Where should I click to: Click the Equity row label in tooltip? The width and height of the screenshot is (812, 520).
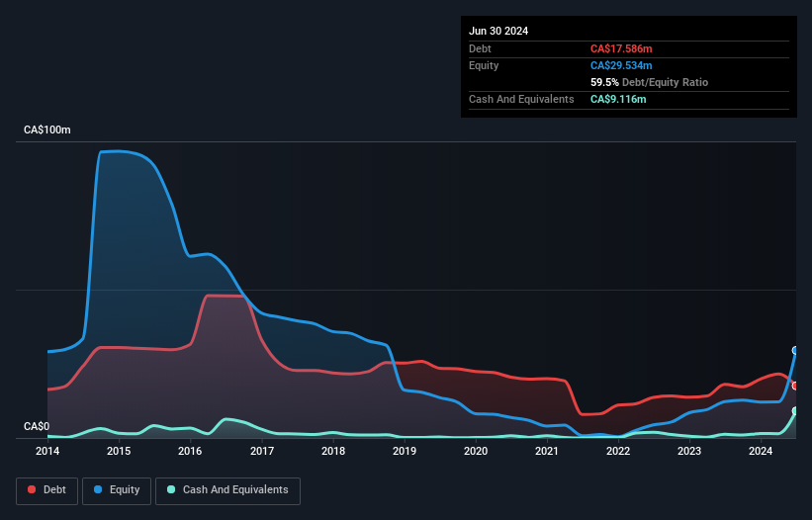(x=484, y=65)
